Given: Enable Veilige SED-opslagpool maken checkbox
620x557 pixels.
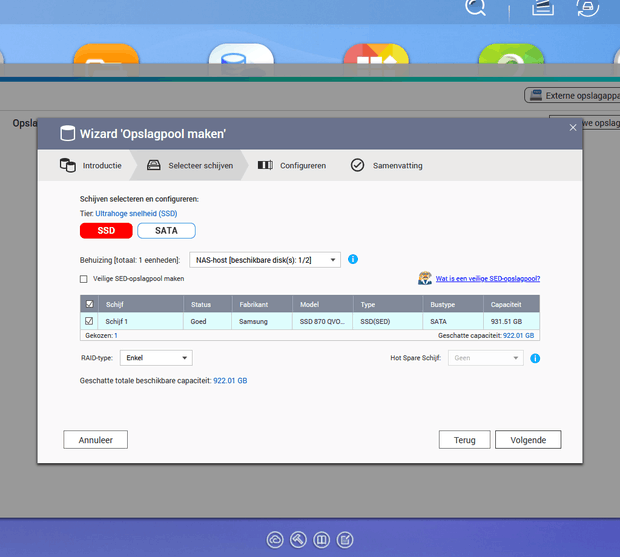Looking at the screenshot, I should pyautogui.click(x=83, y=279).
